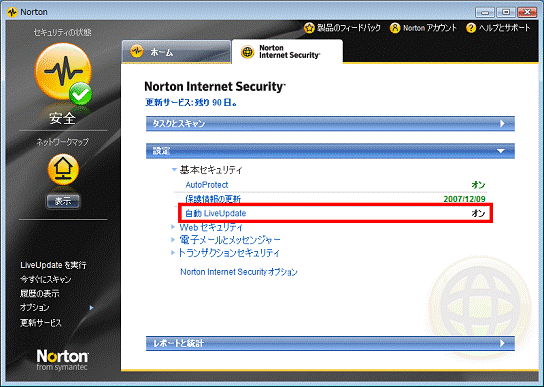Click the help question mark icon
This screenshot has width=544, height=387.
(471, 28)
